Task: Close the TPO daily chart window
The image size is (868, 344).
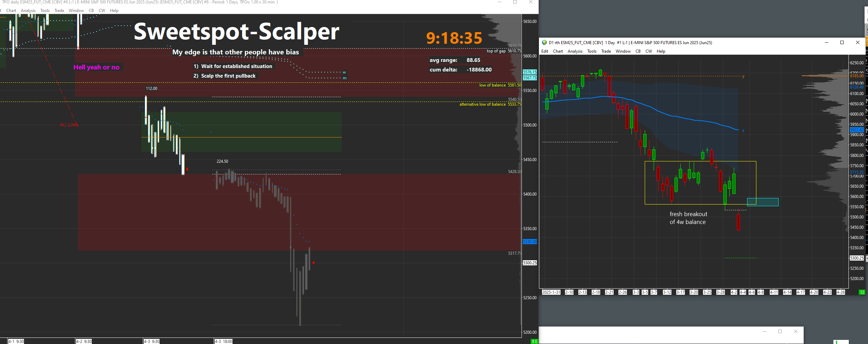Action: [x=531, y=2]
